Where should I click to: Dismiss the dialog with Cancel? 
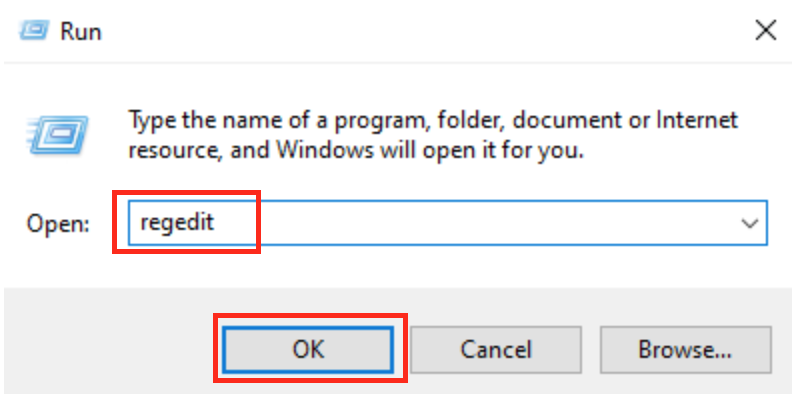click(x=496, y=349)
